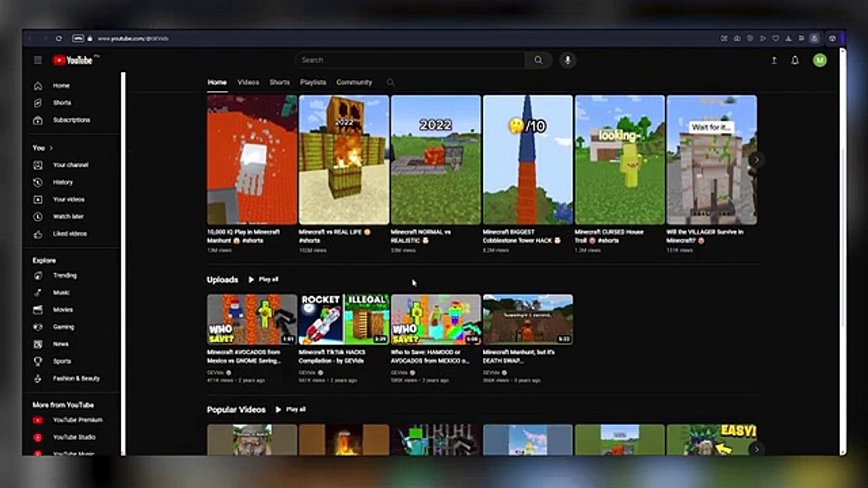This screenshot has width=868, height=488.
Task: Open Subscriptions in the sidebar
Action: (71, 120)
